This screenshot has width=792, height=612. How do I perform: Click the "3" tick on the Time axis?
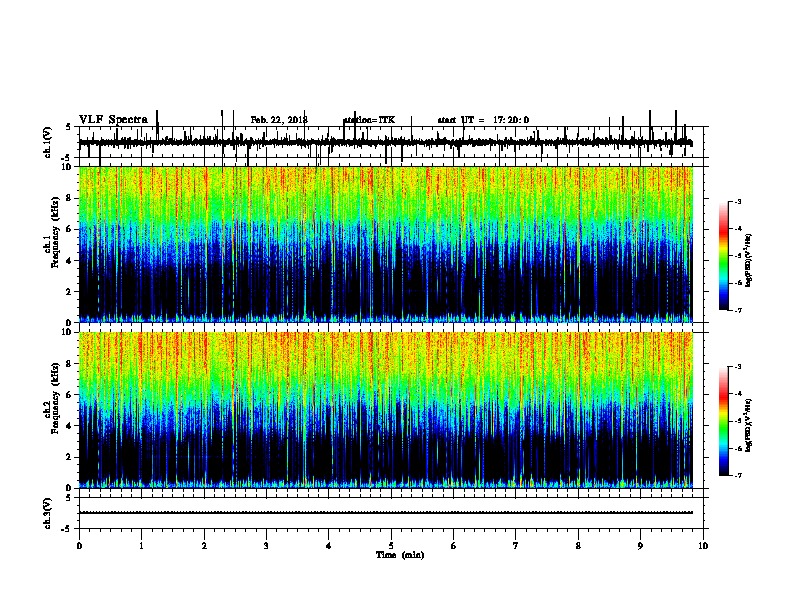click(x=266, y=546)
